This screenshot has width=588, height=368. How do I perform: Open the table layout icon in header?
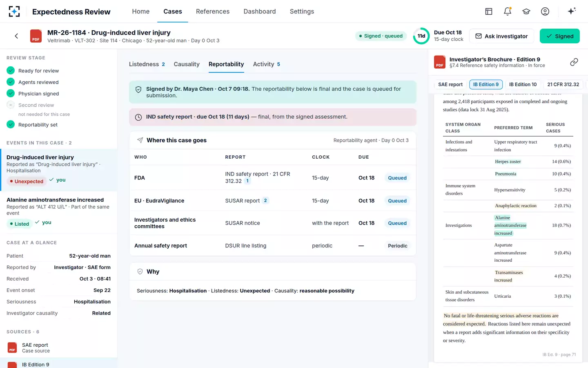point(489,11)
